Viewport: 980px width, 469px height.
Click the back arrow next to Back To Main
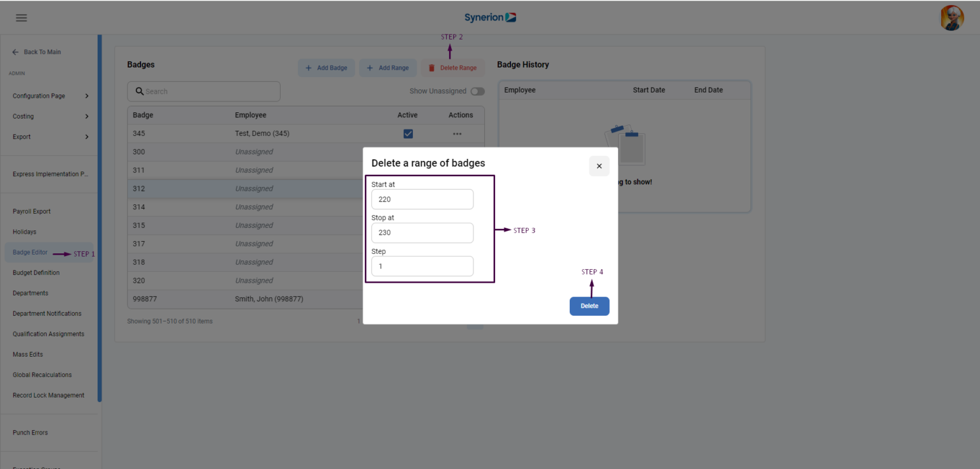14,52
